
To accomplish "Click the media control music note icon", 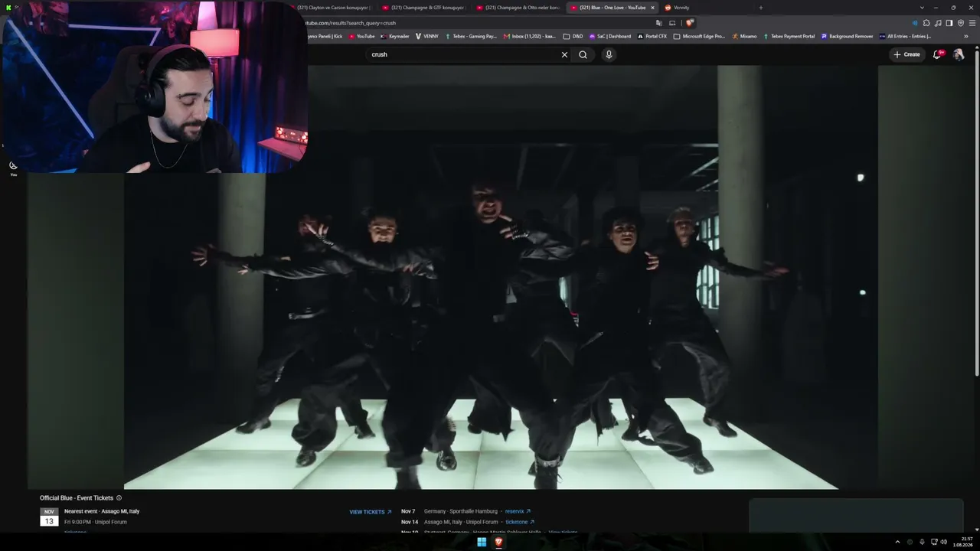I will [x=938, y=23].
